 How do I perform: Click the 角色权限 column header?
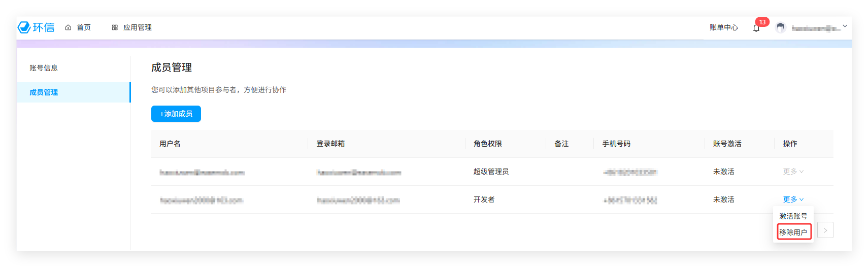pyautogui.click(x=487, y=144)
